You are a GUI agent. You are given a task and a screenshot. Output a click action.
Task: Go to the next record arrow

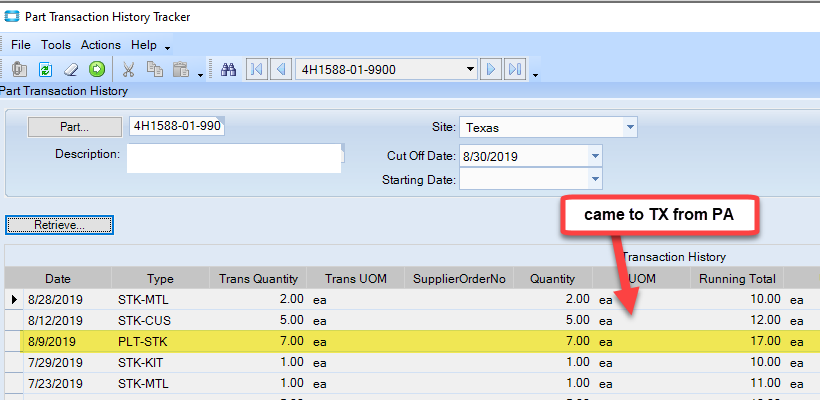(x=491, y=69)
